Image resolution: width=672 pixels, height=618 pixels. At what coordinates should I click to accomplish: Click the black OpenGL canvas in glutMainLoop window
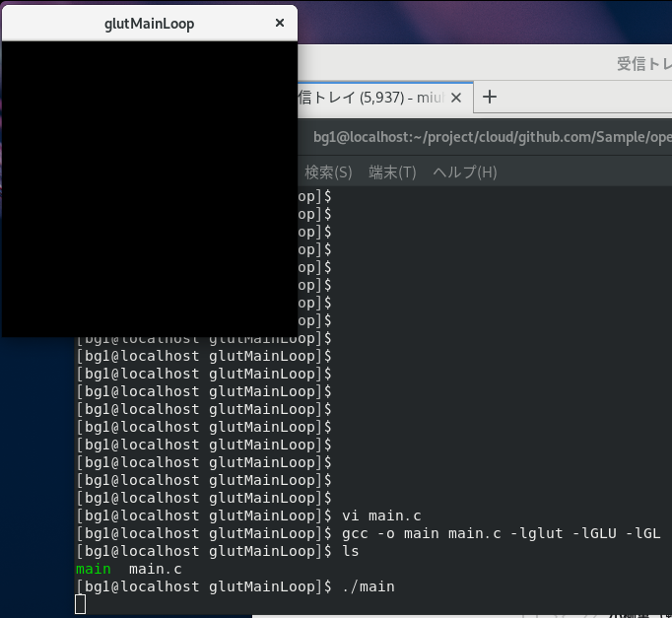150,189
